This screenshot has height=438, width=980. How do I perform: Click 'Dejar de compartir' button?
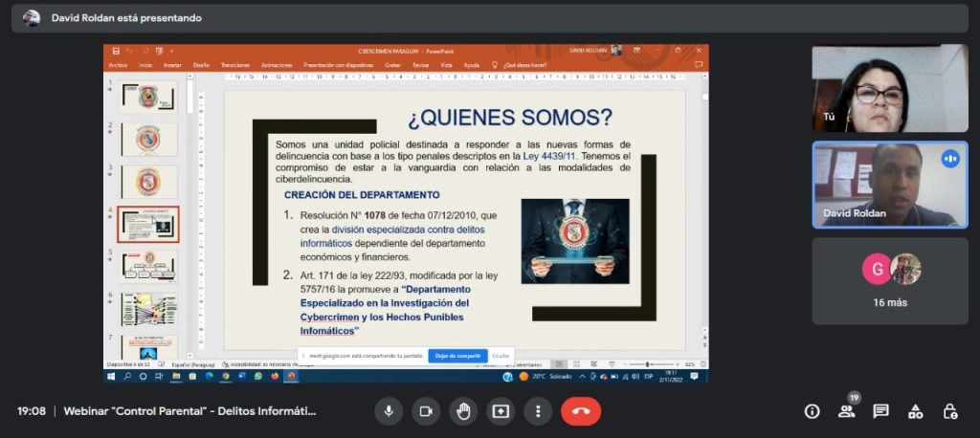[457, 356]
